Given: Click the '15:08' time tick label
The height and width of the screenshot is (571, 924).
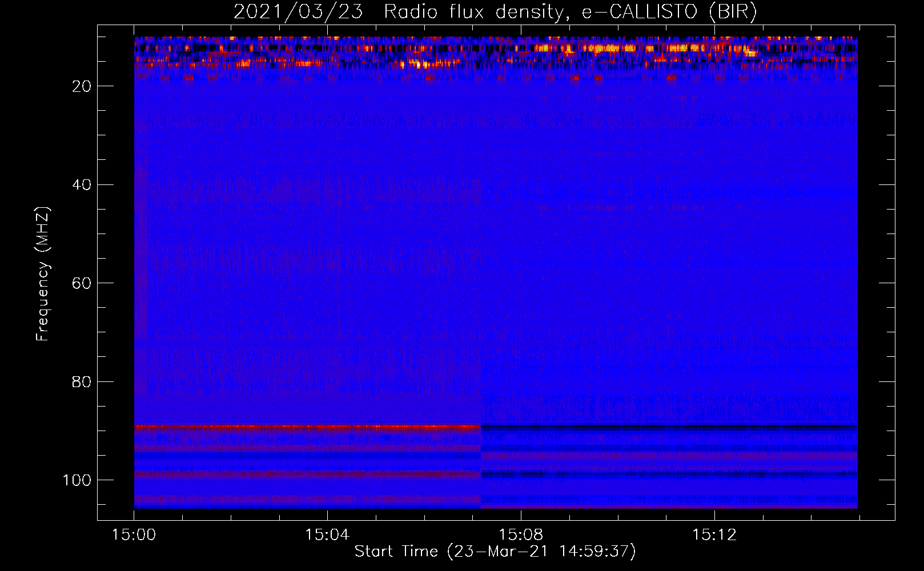Looking at the screenshot, I should [521, 535].
